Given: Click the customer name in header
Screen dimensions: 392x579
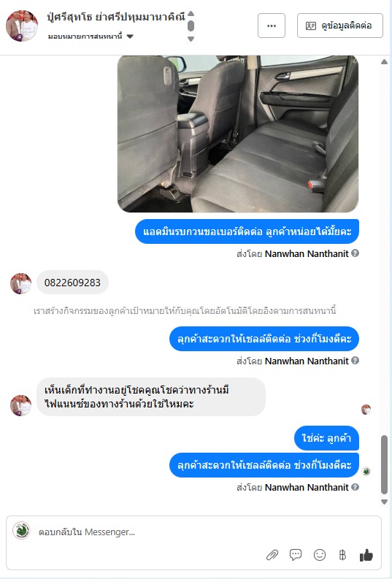Looking at the screenshot, I should (116, 17).
